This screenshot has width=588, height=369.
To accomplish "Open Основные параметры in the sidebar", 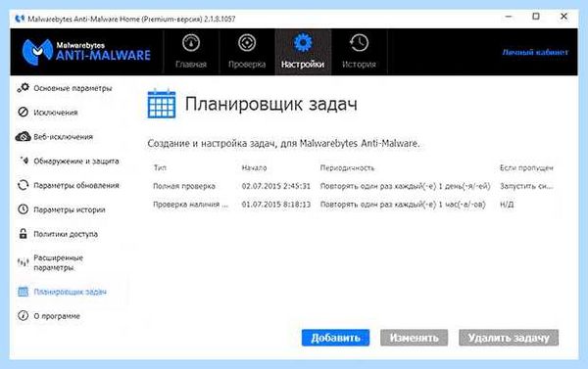I will 73,88.
